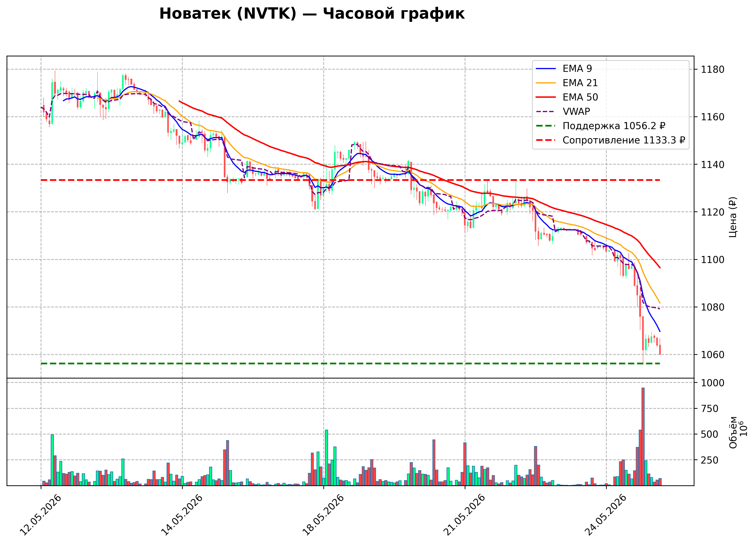
Task: Click the price axis tick "1080"
Action: pyautogui.click(x=713, y=307)
